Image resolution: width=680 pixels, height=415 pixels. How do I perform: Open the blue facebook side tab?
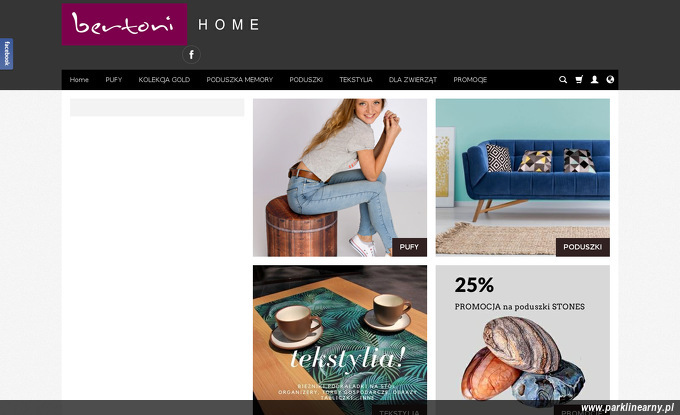point(7,54)
